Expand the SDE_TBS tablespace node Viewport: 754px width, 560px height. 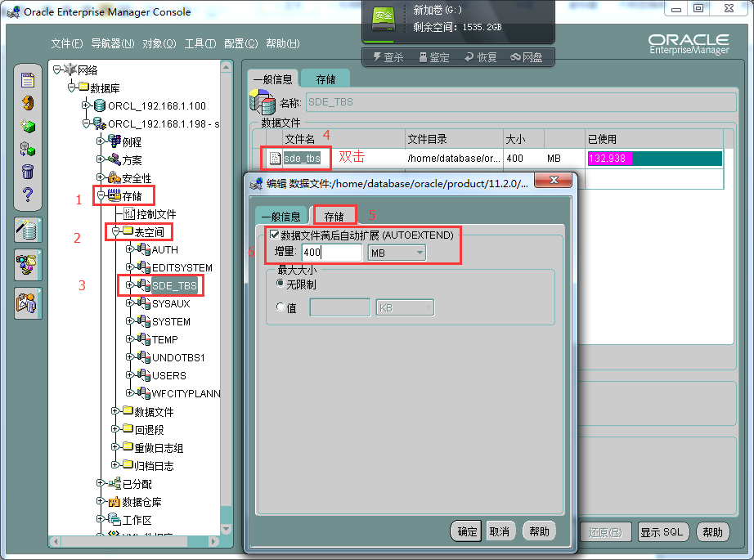click(129, 285)
